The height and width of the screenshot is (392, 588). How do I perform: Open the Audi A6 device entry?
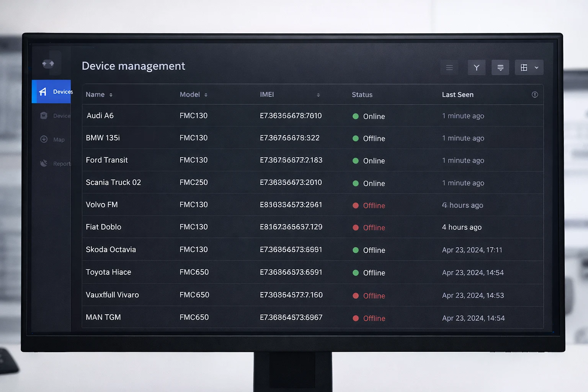pyautogui.click(x=100, y=116)
